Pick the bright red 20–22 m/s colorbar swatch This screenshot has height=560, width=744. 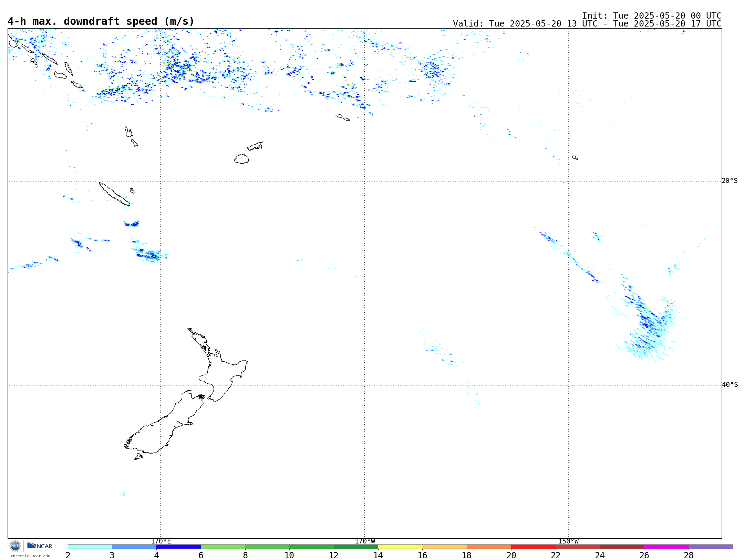point(533,547)
